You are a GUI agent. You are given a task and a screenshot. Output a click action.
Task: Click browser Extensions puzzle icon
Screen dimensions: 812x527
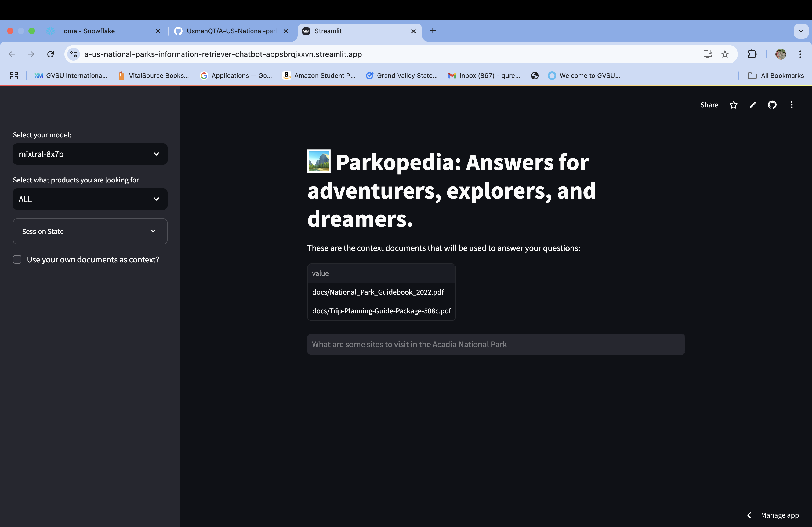pos(752,54)
